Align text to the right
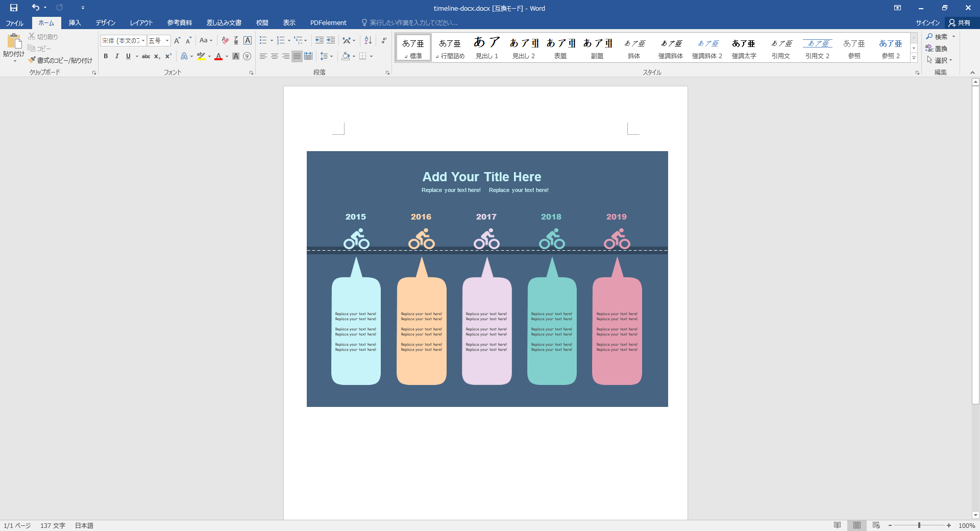 tap(286, 56)
